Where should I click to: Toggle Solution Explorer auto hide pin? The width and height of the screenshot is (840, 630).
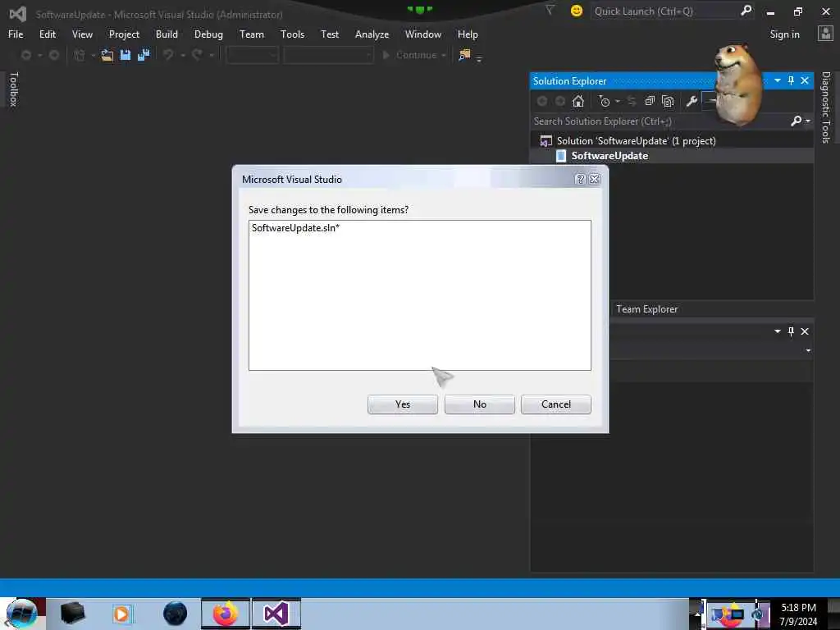(x=792, y=81)
